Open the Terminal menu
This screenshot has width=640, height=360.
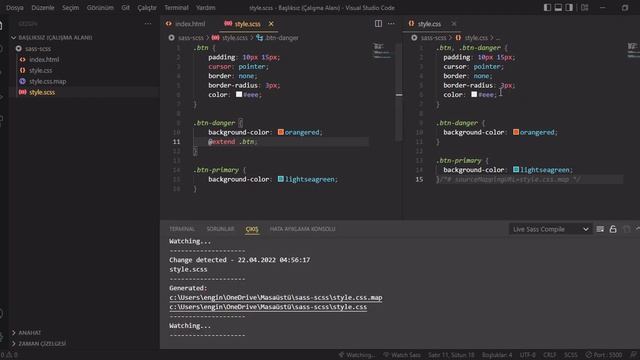click(x=176, y=7)
